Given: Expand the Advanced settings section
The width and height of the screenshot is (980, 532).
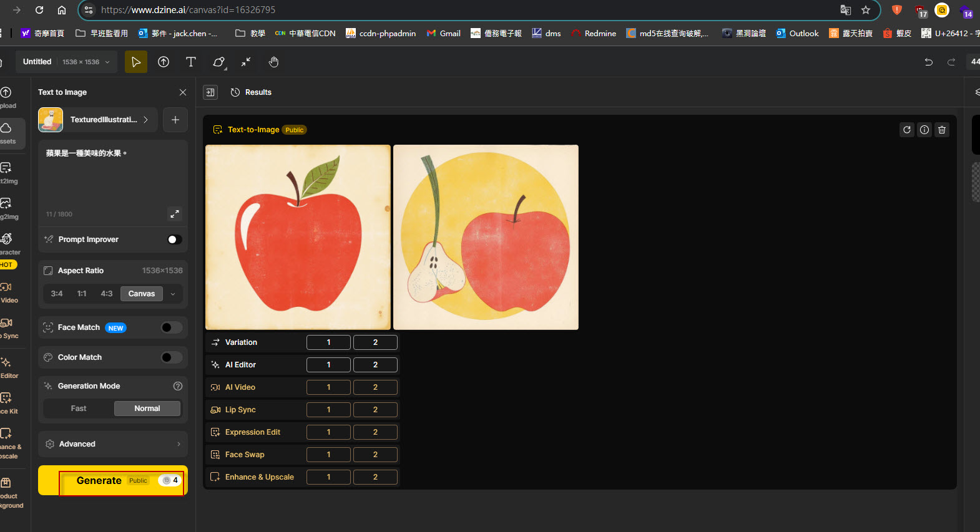Looking at the screenshot, I should pyautogui.click(x=113, y=444).
